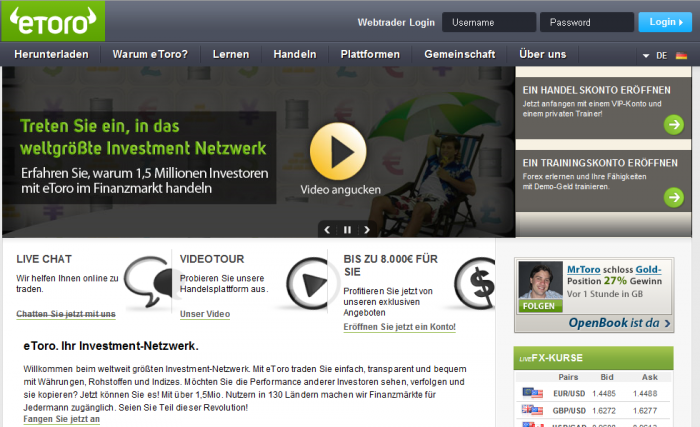This screenshot has width=700, height=427.
Task: Click the GBP/USD pair label
Action: pos(569,410)
